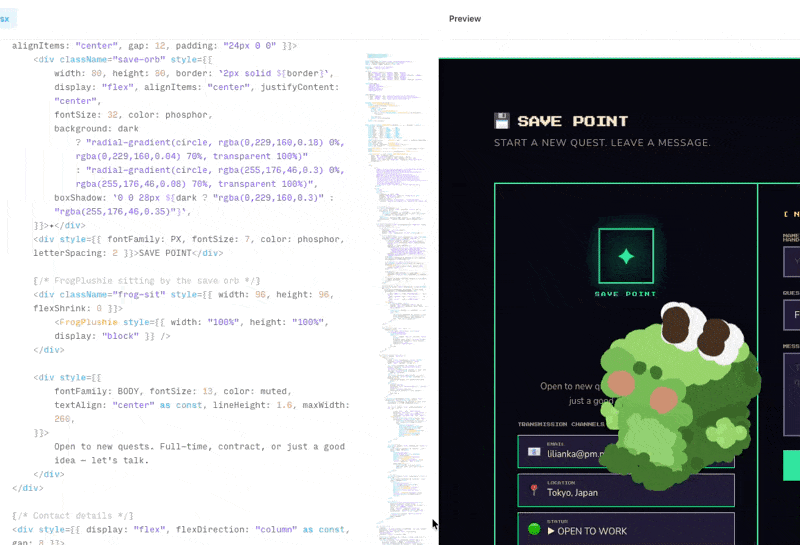Screen dimensions: 800x545
Task: Click the floppy disk icon beside SAVE POINT heading
Action: [x=502, y=121]
